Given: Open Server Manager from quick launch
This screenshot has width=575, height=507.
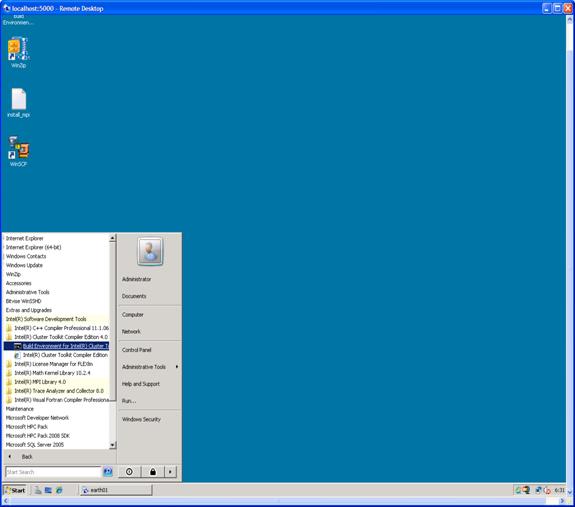Looking at the screenshot, I should pyautogui.click(x=37, y=490).
